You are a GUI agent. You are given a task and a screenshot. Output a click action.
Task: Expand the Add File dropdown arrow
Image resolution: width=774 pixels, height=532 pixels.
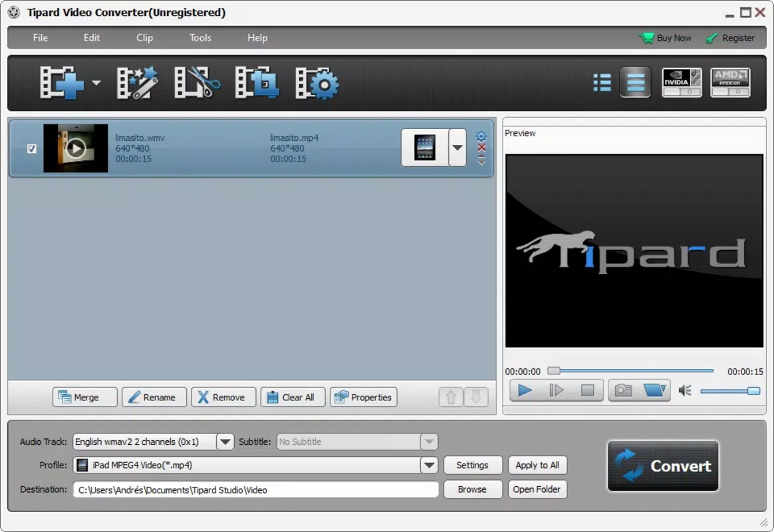[x=96, y=83]
